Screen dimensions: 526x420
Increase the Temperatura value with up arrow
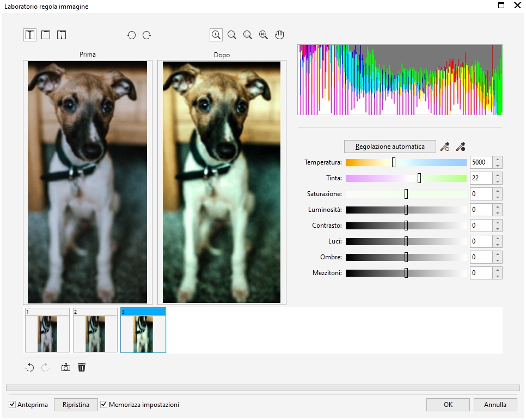click(498, 160)
